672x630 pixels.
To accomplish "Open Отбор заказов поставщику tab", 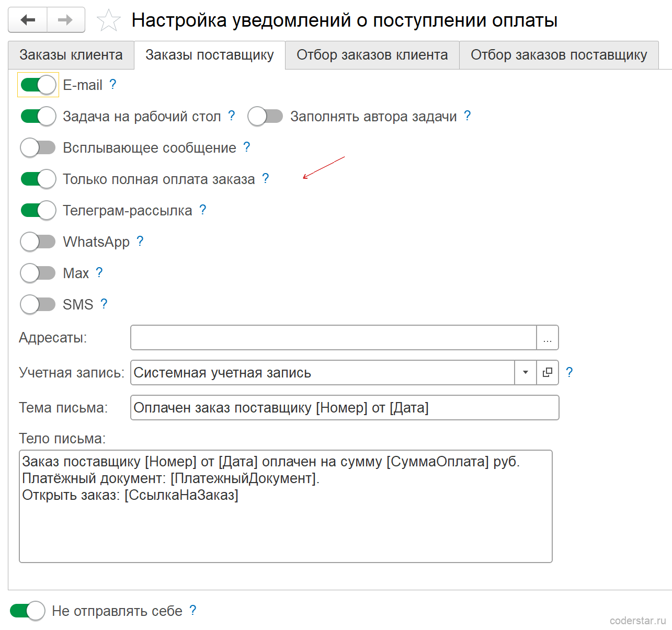I will point(559,55).
